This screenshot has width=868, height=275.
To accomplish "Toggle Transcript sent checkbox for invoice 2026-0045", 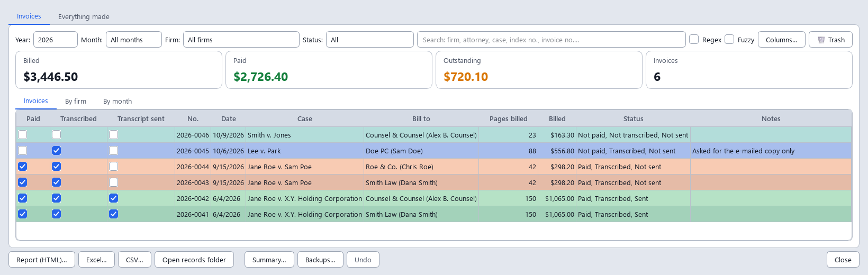I will tap(113, 151).
